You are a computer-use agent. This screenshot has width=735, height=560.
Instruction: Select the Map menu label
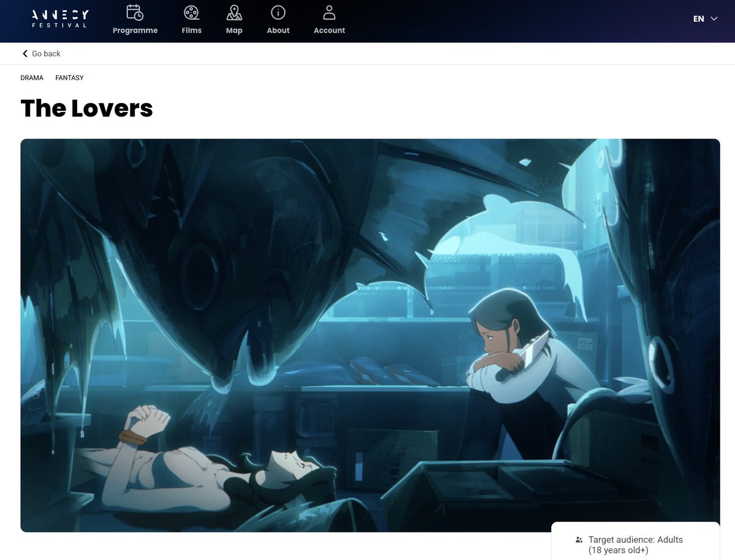[x=234, y=31]
